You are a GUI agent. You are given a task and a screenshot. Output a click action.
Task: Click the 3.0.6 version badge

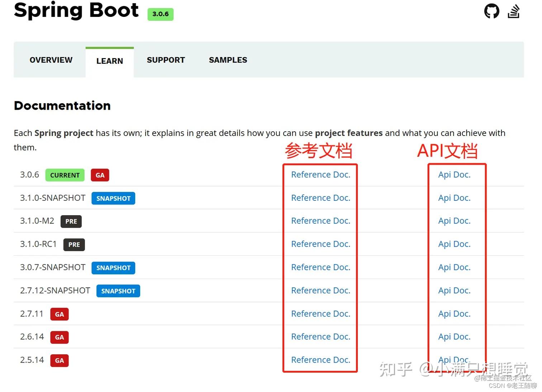(x=160, y=14)
